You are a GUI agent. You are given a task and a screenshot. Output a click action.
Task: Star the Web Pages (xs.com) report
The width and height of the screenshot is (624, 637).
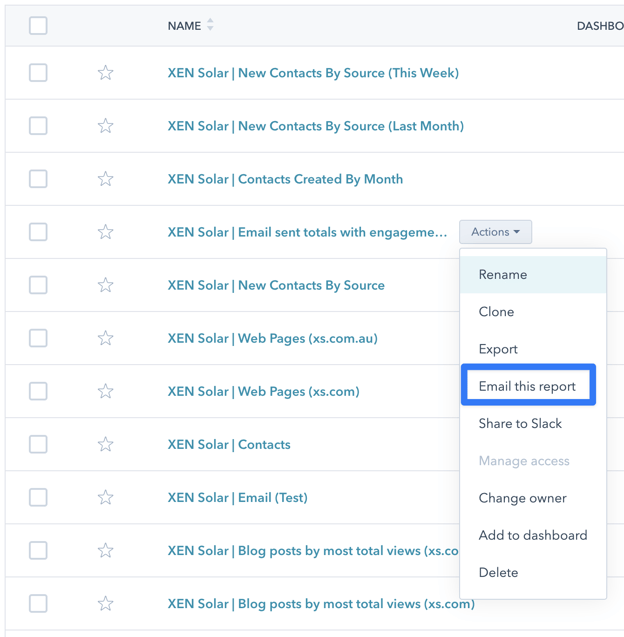point(105,391)
